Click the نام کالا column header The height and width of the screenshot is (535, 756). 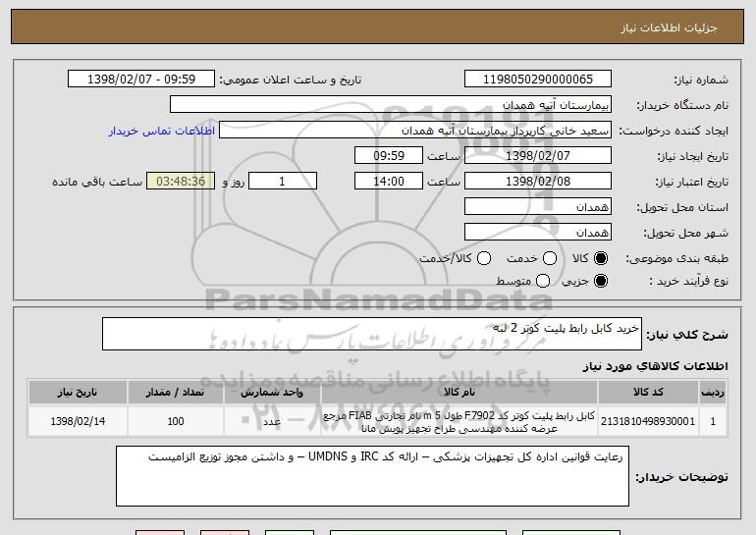[459, 393]
